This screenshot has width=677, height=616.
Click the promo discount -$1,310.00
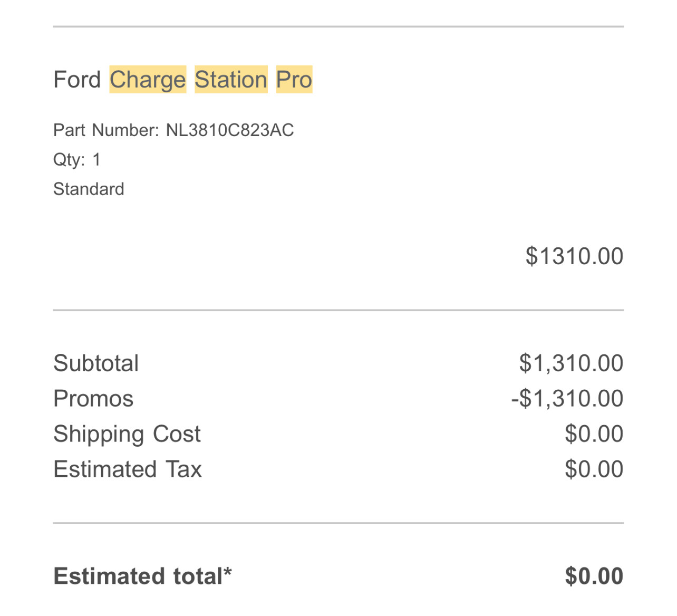[567, 399]
